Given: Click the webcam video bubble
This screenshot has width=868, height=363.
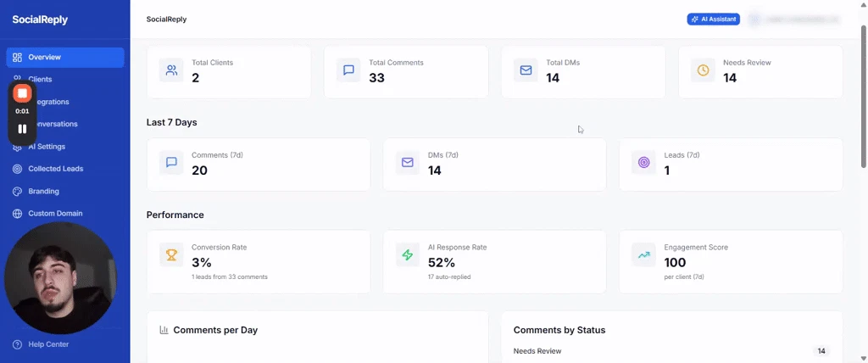Looking at the screenshot, I should pyautogui.click(x=60, y=278).
